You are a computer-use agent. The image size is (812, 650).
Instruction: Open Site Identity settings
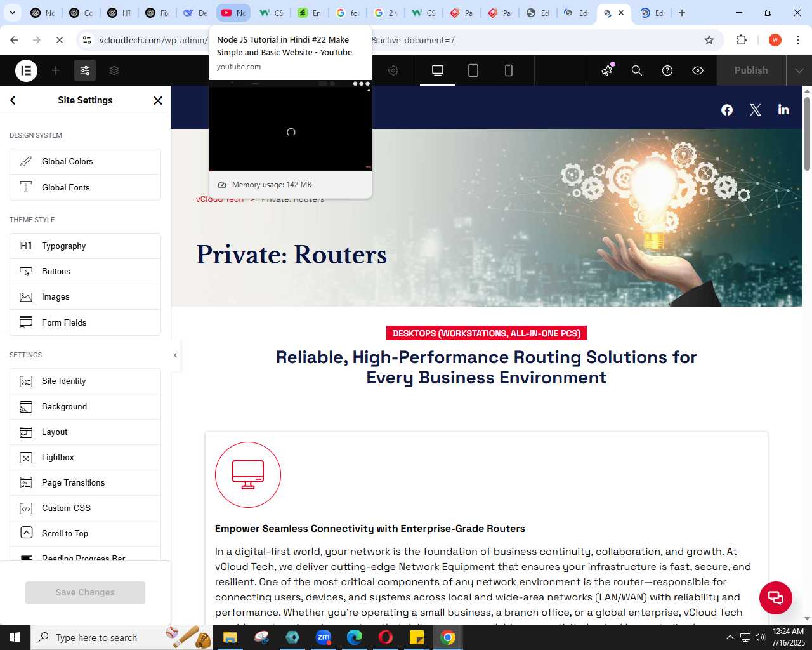pyautogui.click(x=85, y=381)
